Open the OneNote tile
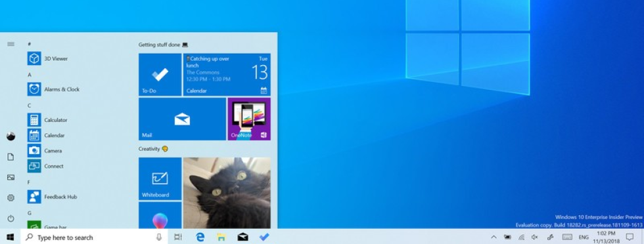This screenshot has height=244, width=644. coord(249,119)
